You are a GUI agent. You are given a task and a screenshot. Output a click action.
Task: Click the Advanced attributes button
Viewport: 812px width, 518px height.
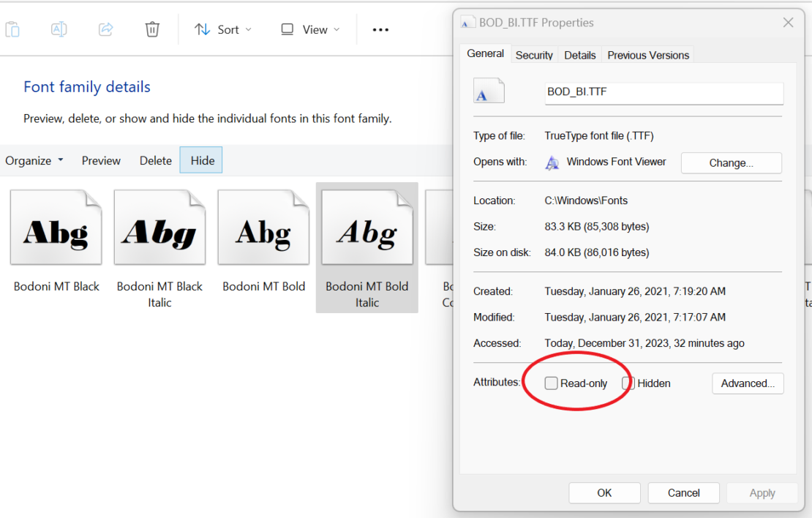click(748, 383)
